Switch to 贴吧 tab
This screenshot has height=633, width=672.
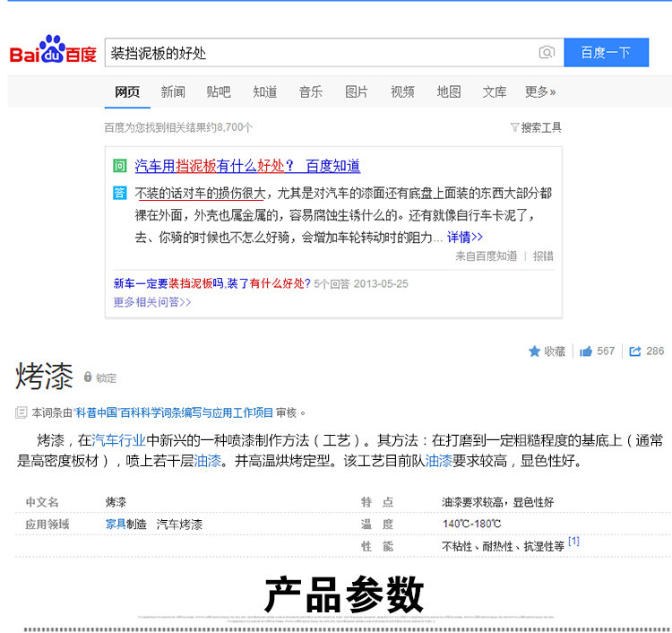(219, 91)
